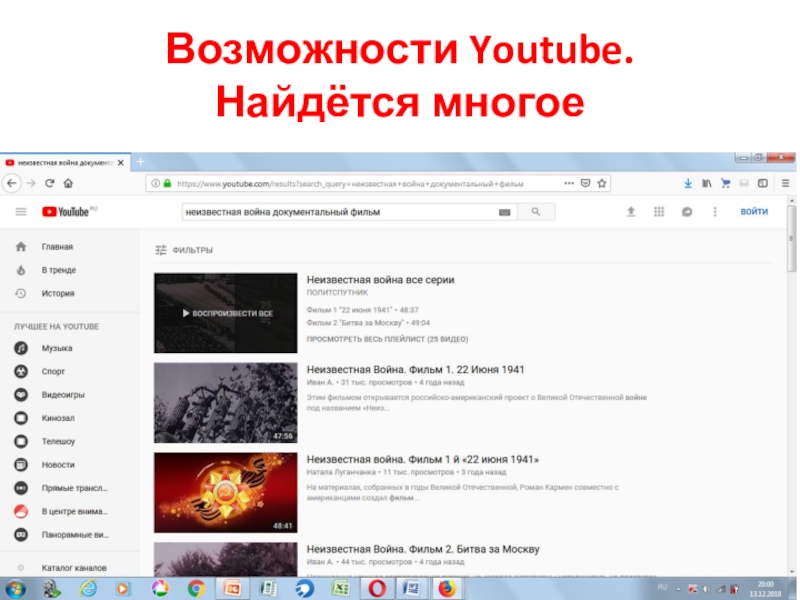The height and width of the screenshot is (600, 800).
Task: Click the page vertical scrollbar
Action: (791, 239)
